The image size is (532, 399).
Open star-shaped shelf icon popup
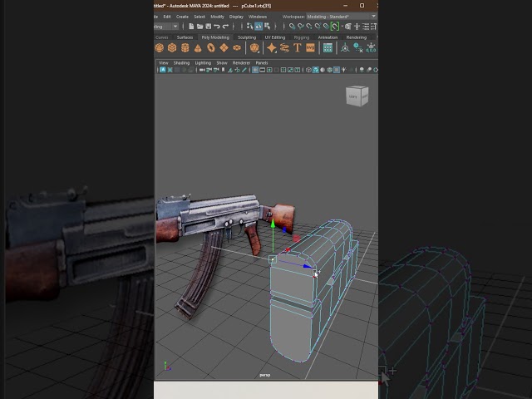[272, 48]
